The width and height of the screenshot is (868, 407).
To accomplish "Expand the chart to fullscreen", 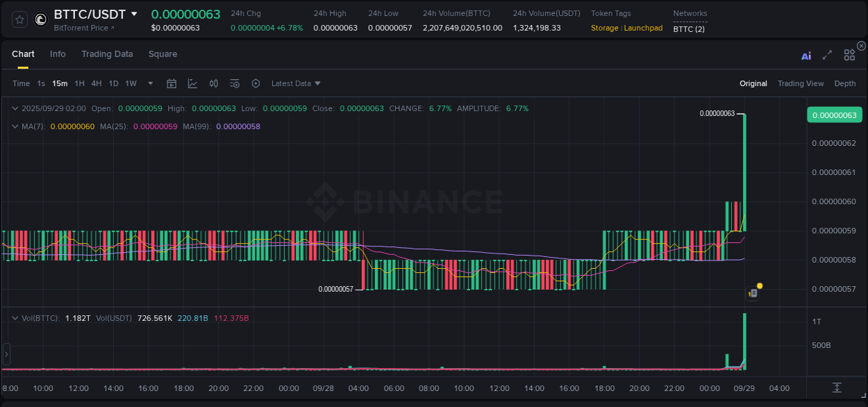I will click(x=827, y=54).
